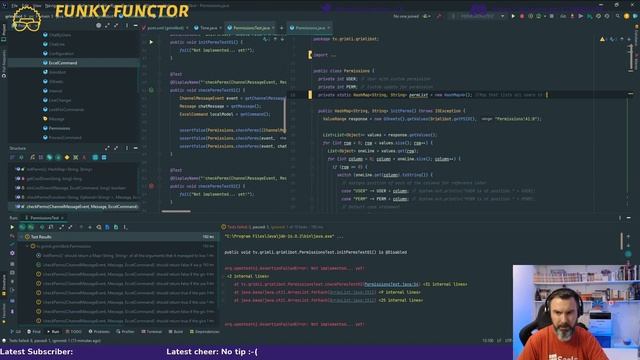This screenshot has height=360, width=640.
Task: Toggle show ignored tests in Run toolbar
Action: (x=31, y=227)
